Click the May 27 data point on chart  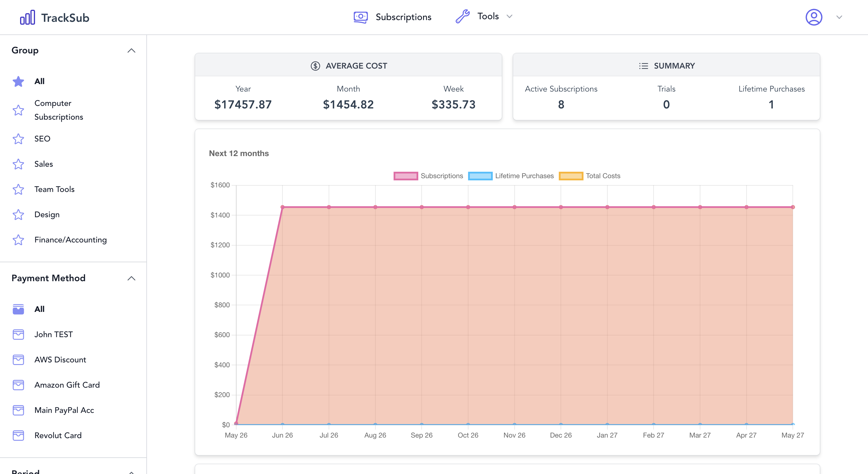(793, 207)
